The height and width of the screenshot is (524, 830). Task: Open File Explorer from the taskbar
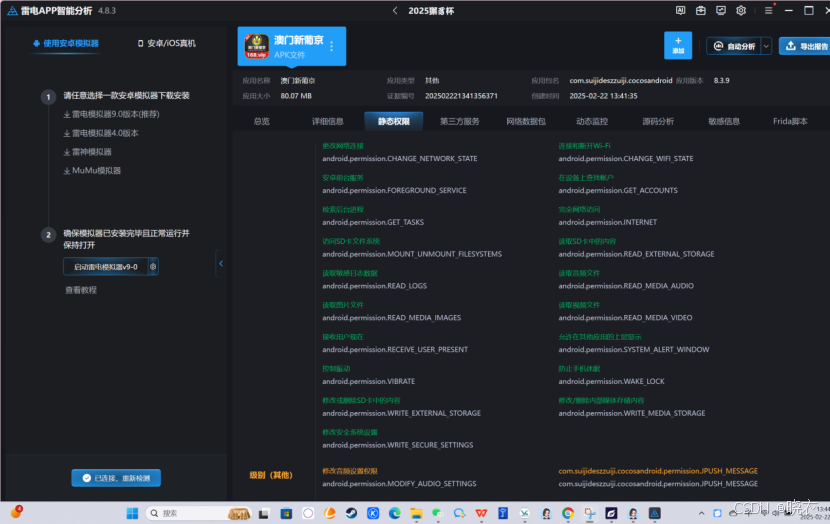pyautogui.click(x=416, y=513)
